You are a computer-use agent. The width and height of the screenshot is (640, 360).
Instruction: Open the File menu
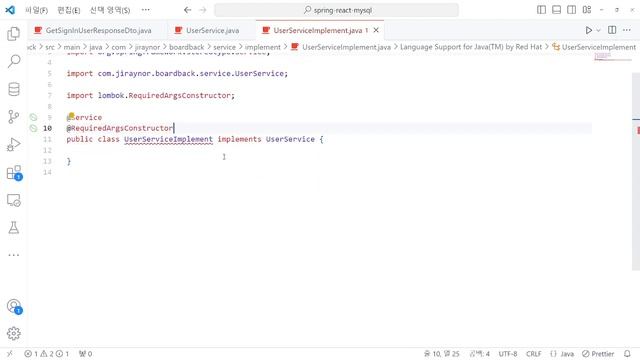(37, 10)
